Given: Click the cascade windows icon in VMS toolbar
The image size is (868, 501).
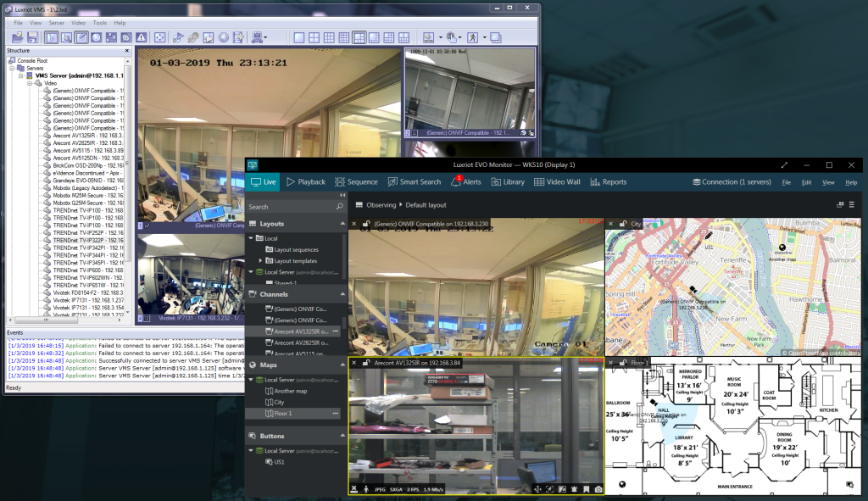Looking at the screenshot, I should pyautogui.click(x=495, y=37).
